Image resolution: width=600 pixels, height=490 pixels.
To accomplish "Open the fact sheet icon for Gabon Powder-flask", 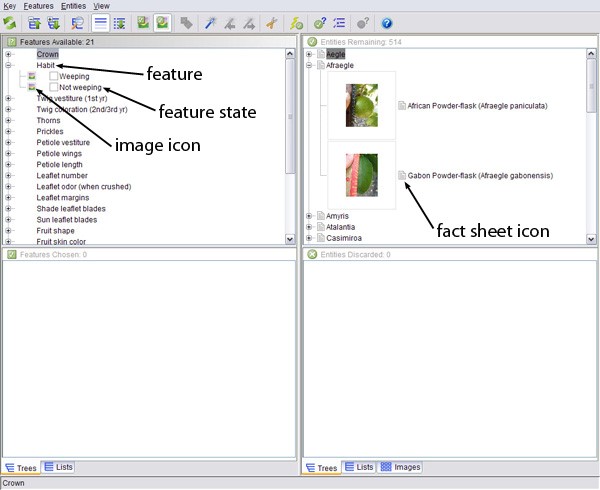I will click(x=402, y=176).
